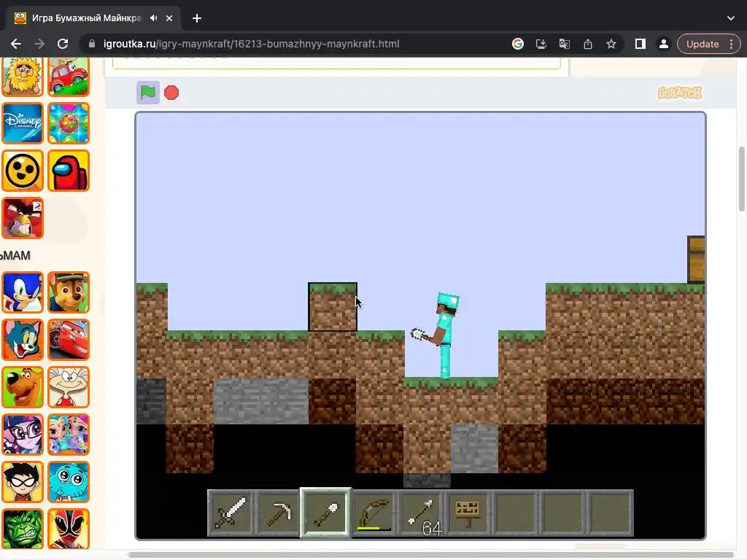Select the sword in the hotbar
The image size is (747, 560).
231,513
